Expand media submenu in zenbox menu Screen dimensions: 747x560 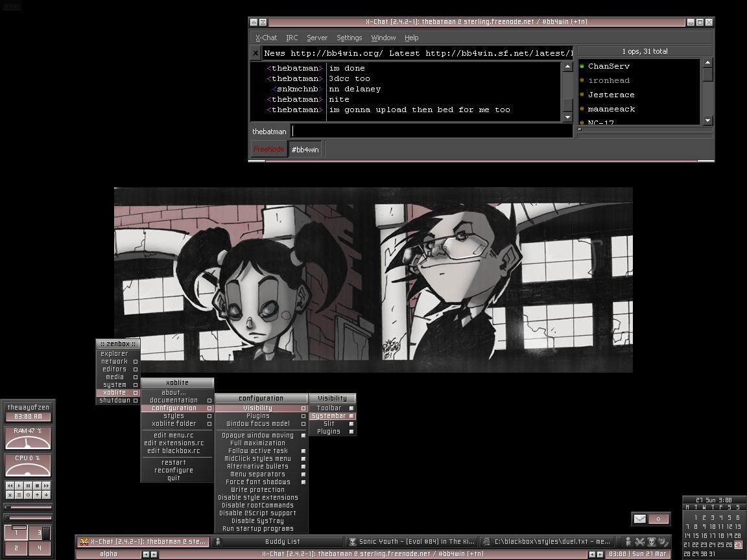point(118,377)
